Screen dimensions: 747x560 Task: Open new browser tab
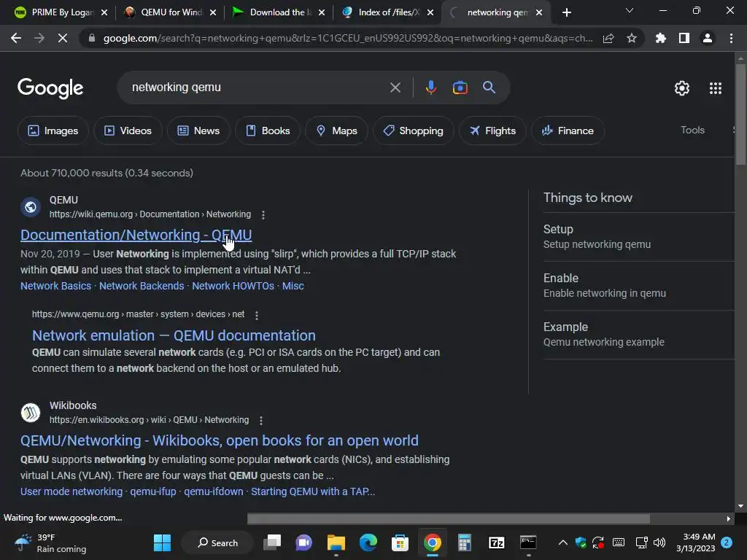(566, 12)
